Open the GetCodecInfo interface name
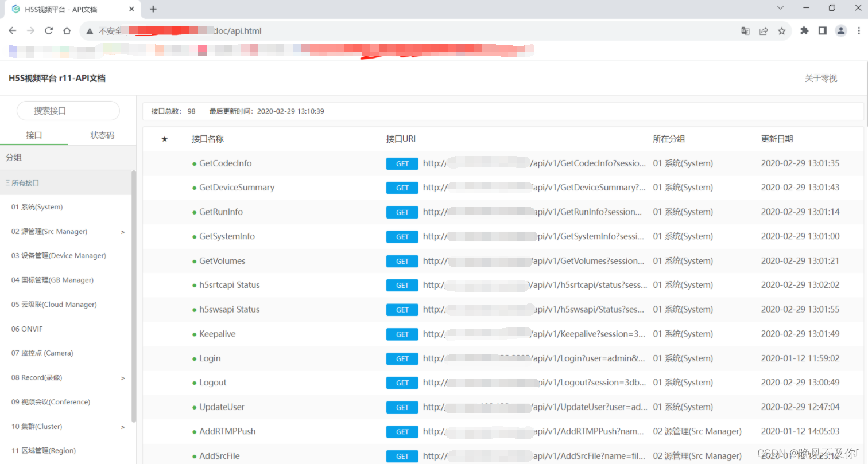The width and height of the screenshot is (868, 464). [225, 163]
